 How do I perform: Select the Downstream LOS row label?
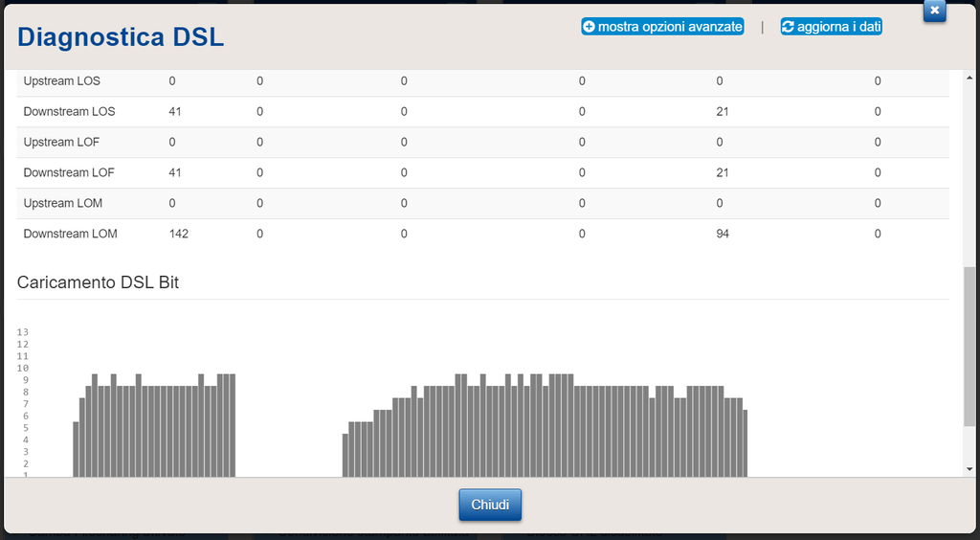click(69, 112)
